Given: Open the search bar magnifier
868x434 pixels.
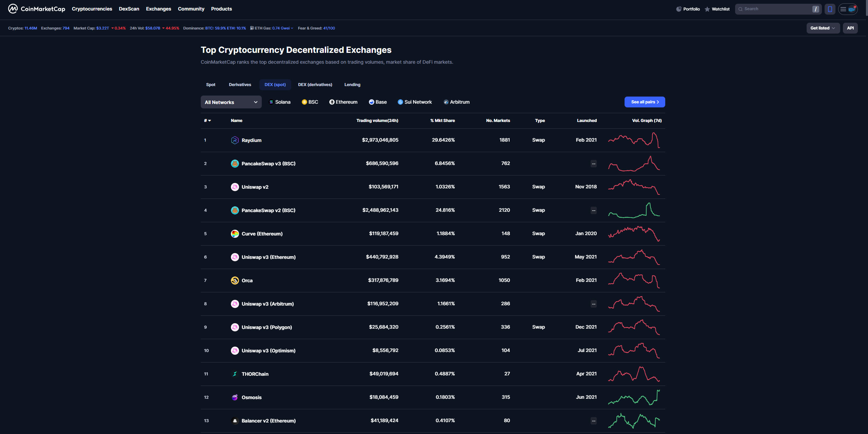Looking at the screenshot, I should pyautogui.click(x=741, y=9).
